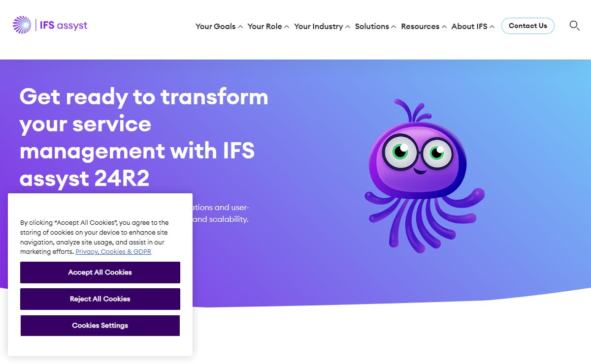Open the search magnifier icon
Viewport: 591px width, 364px height.
tap(574, 26)
